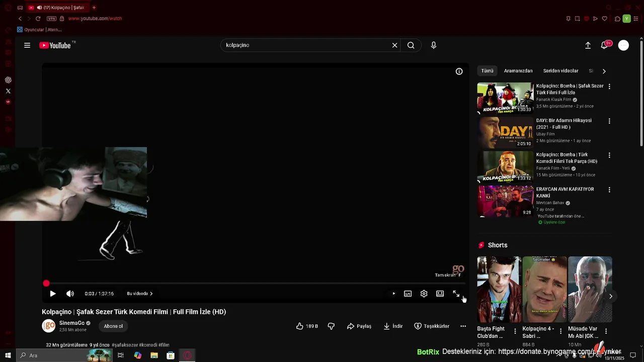This screenshot has height=362, width=644.
Task: Download the video with İndir
Action: (393, 326)
